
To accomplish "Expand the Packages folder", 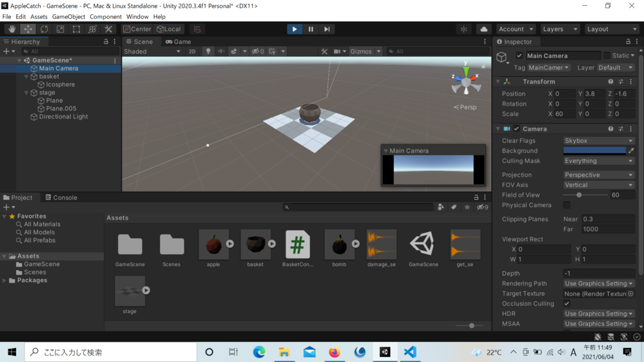I will (x=5, y=280).
